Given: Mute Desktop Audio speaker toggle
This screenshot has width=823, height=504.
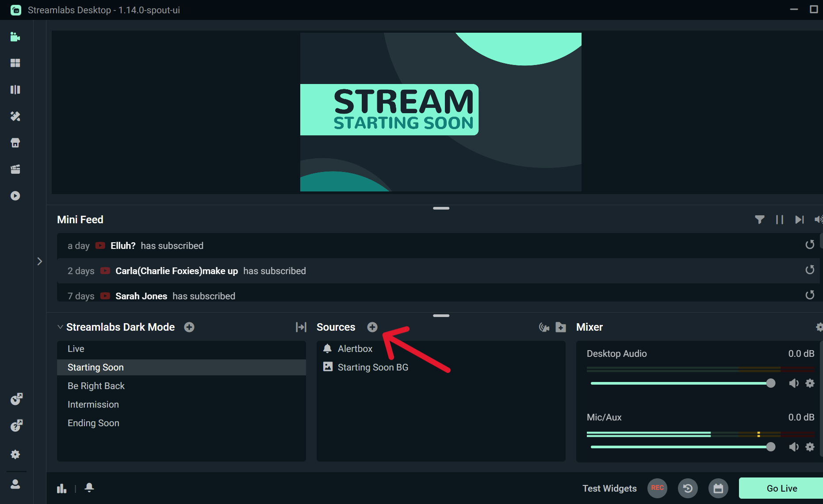Looking at the screenshot, I should tap(794, 383).
